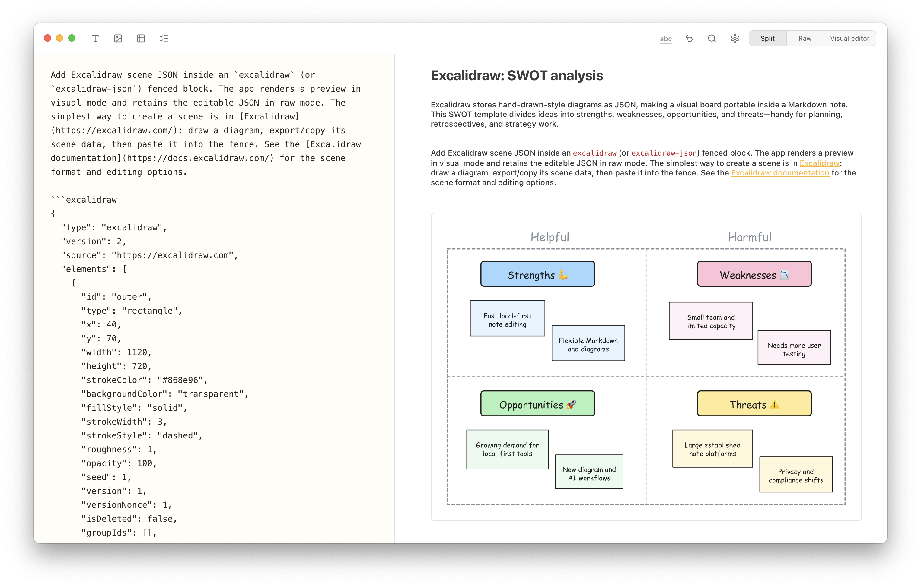Click the "Small team and limited capacity" card
This screenshot has height=588, width=921.
[x=711, y=321]
